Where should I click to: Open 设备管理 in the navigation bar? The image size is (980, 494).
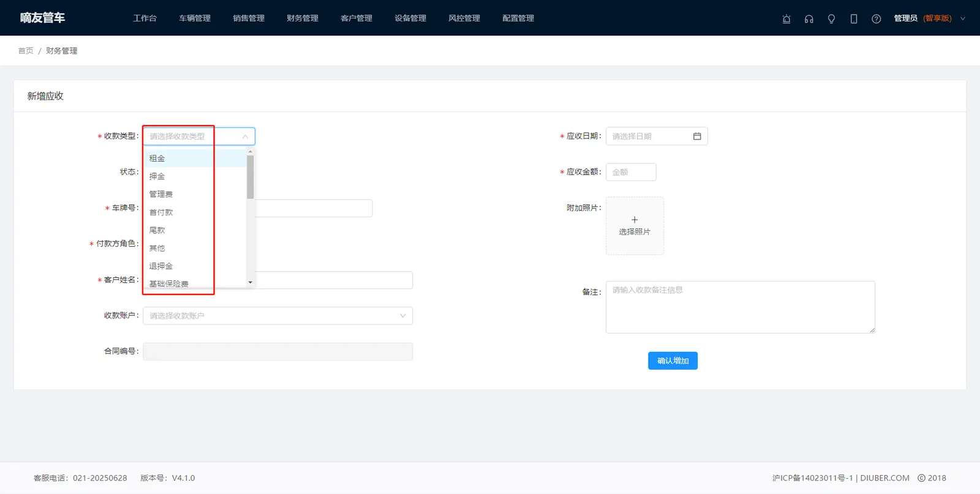click(410, 18)
